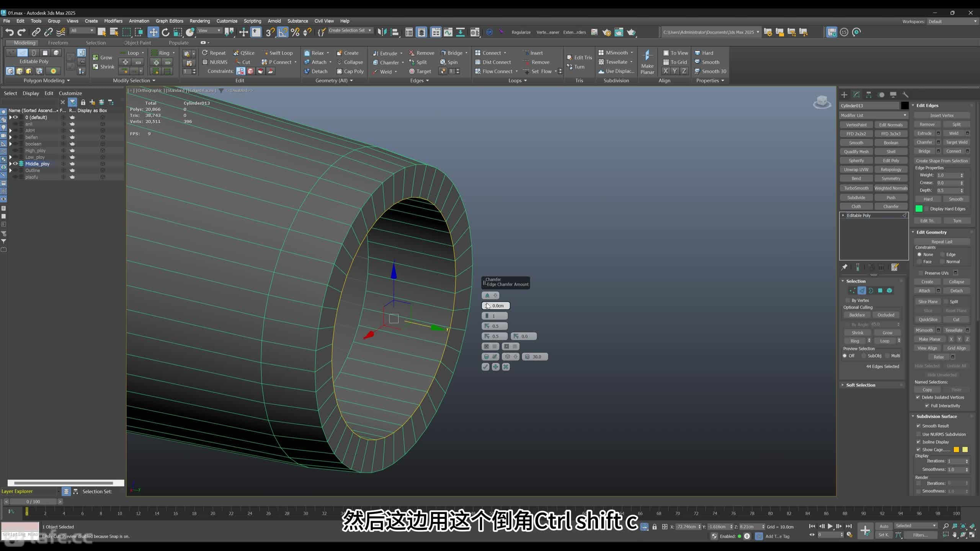Select Polygon sub-object level in Selection rollout
The image size is (980, 551).
880,291
